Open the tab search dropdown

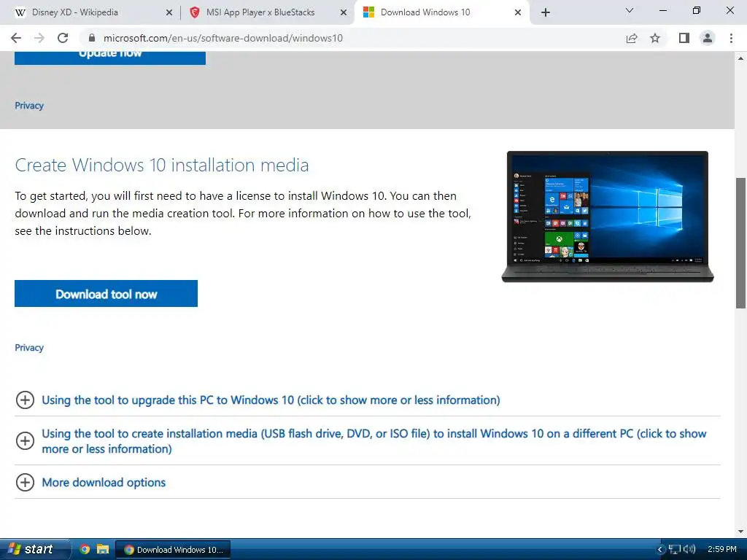pyautogui.click(x=630, y=10)
